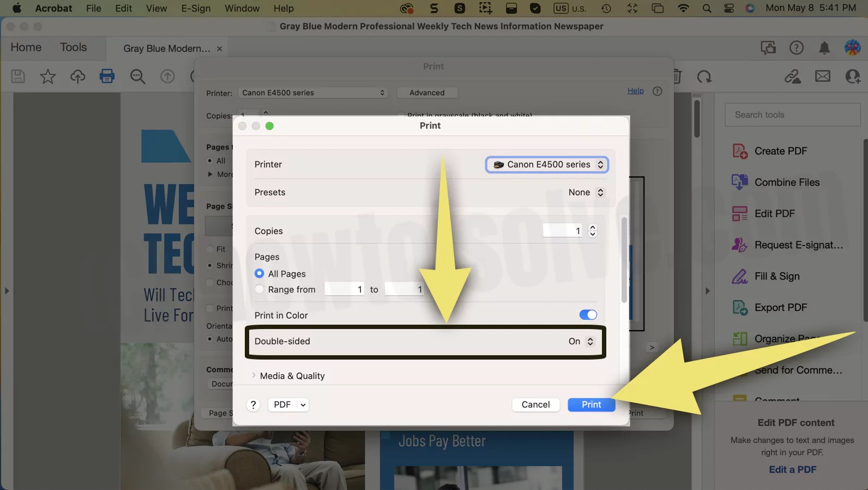Click the Edit a PDF link
The image size is (868, 490).
[x=792, y=469]
